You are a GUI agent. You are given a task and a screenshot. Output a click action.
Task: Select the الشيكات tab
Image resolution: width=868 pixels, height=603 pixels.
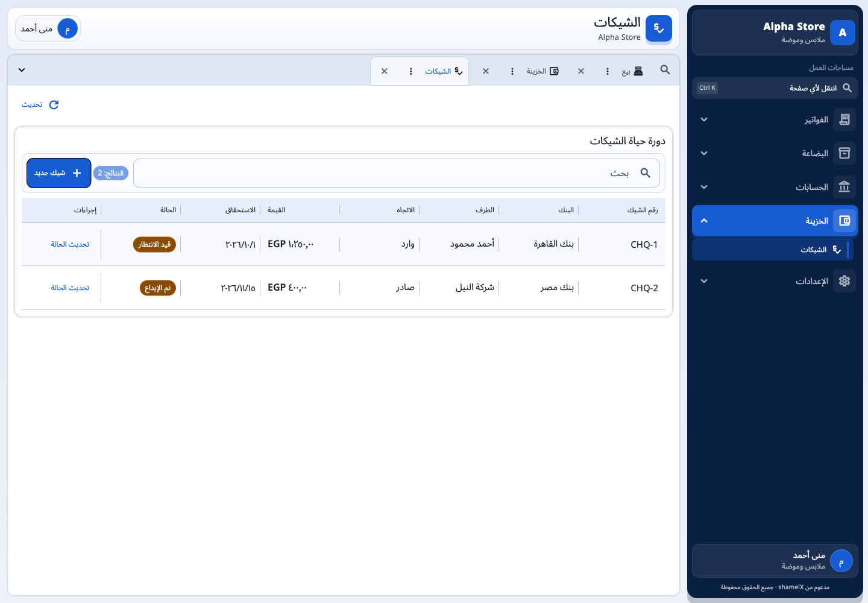[444, 71]
